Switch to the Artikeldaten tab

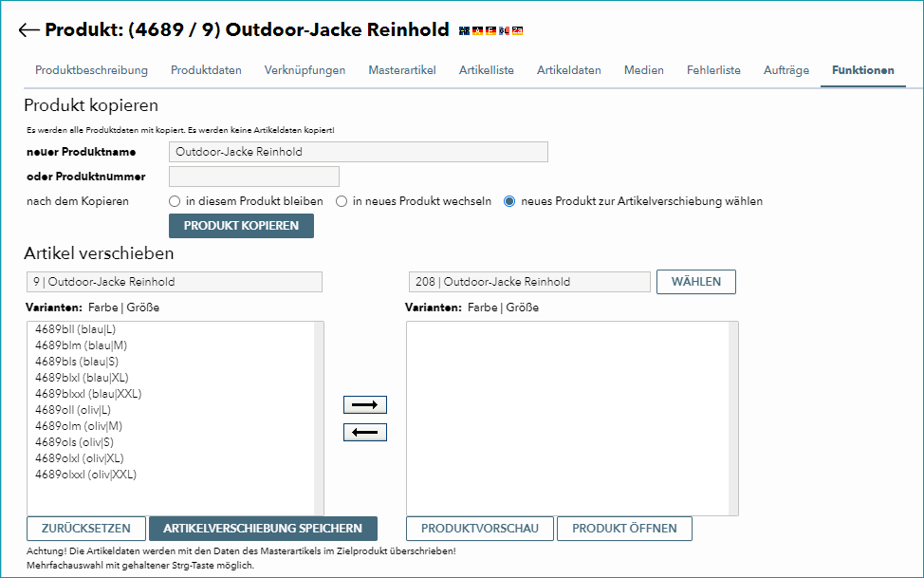[x=568, y=70]
